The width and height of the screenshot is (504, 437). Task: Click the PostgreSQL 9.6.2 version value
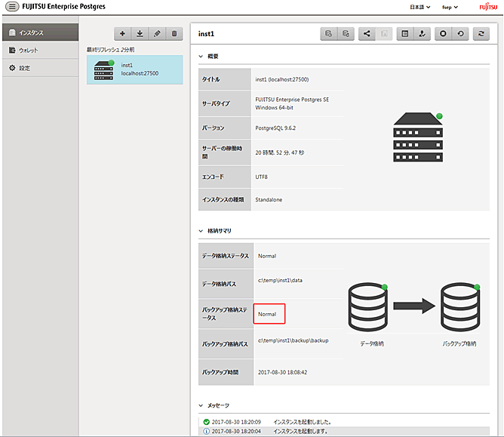pyautogui.click(x=275, y=128)
